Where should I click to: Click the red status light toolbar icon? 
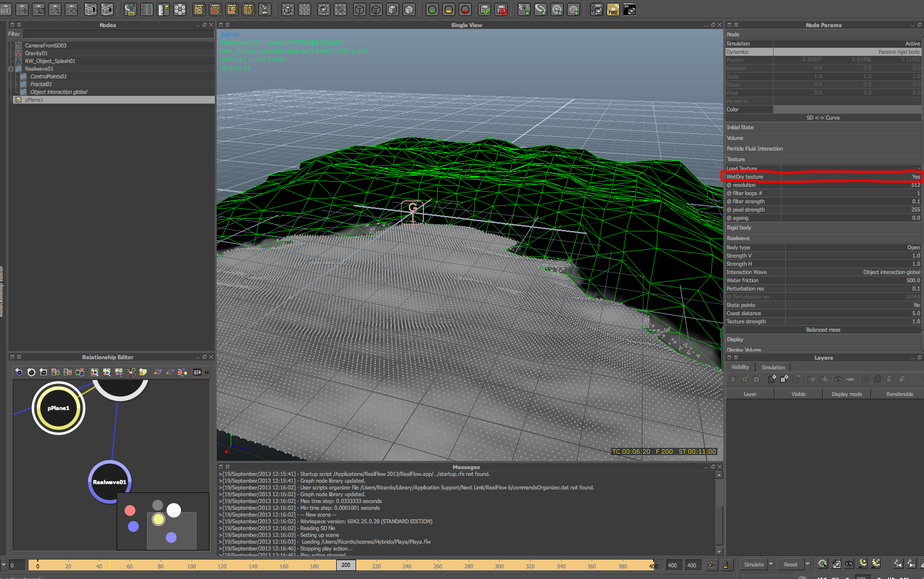click(x=465, y=10)
